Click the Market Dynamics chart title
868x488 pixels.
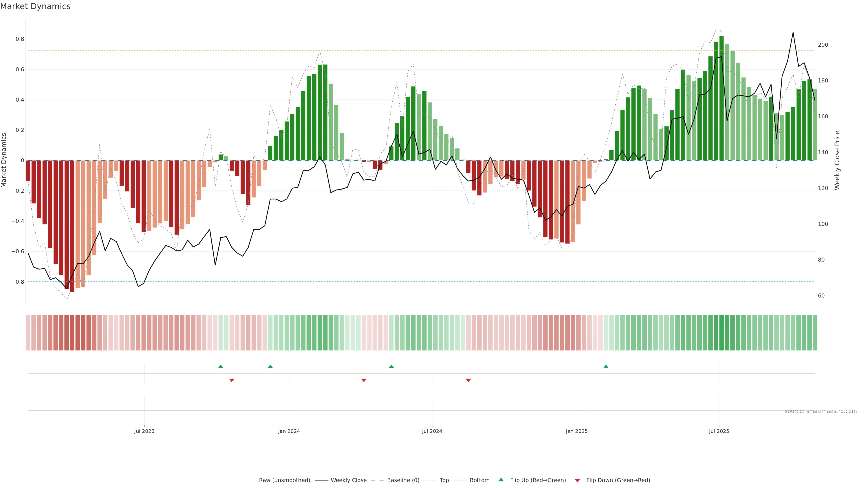[x=35, y=6]
